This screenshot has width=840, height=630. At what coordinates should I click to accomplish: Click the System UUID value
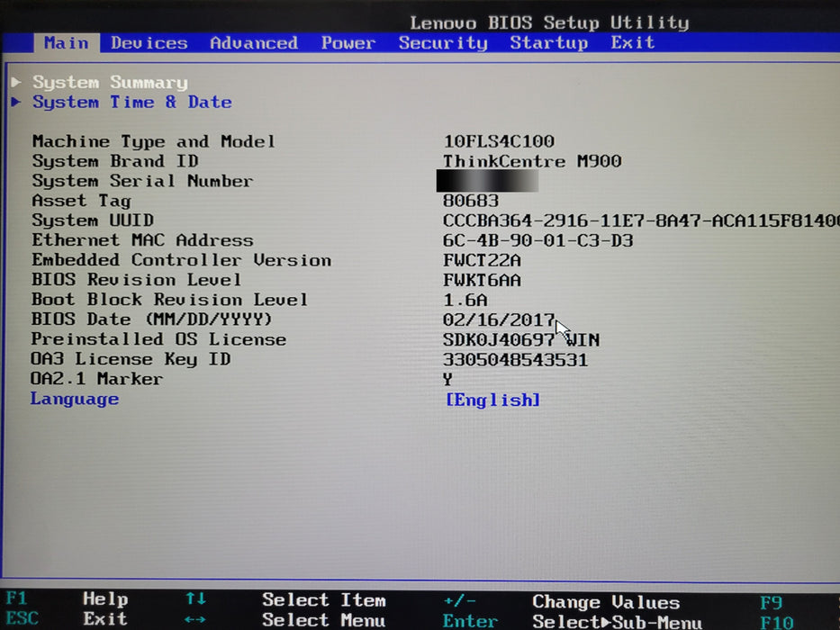click(x=641, y=220)
